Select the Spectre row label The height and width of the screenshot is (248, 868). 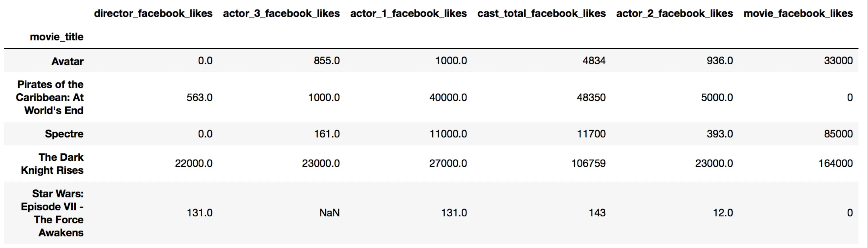click(64, 134)
